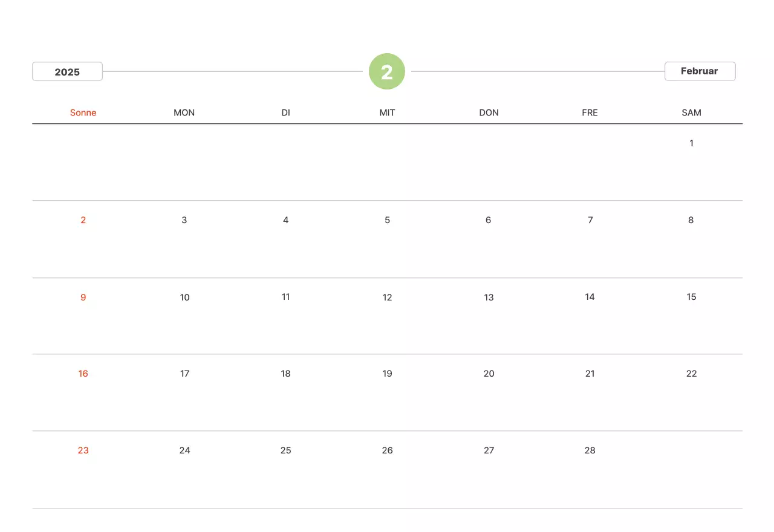Select Friday February 28
This screenshot has height=532, width=774.
(590, 450)
